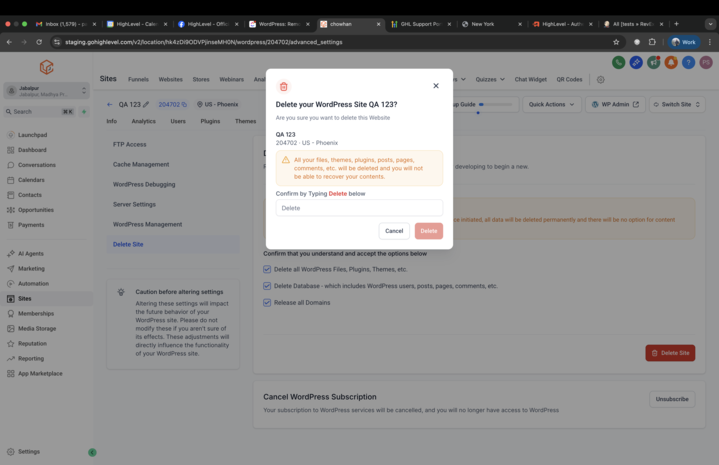Click the pencil icon beside QA 123
Viewport: 719px width, 465px height.
coord(146,105)
